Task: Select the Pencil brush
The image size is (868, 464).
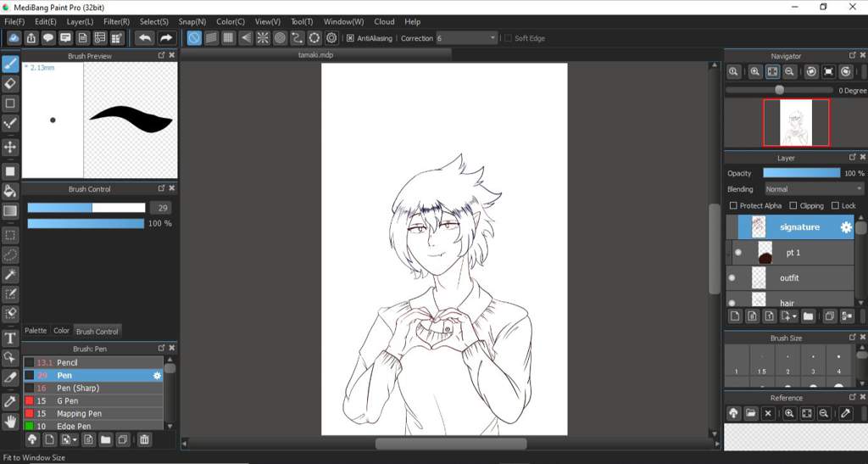Action: point(93,363)
